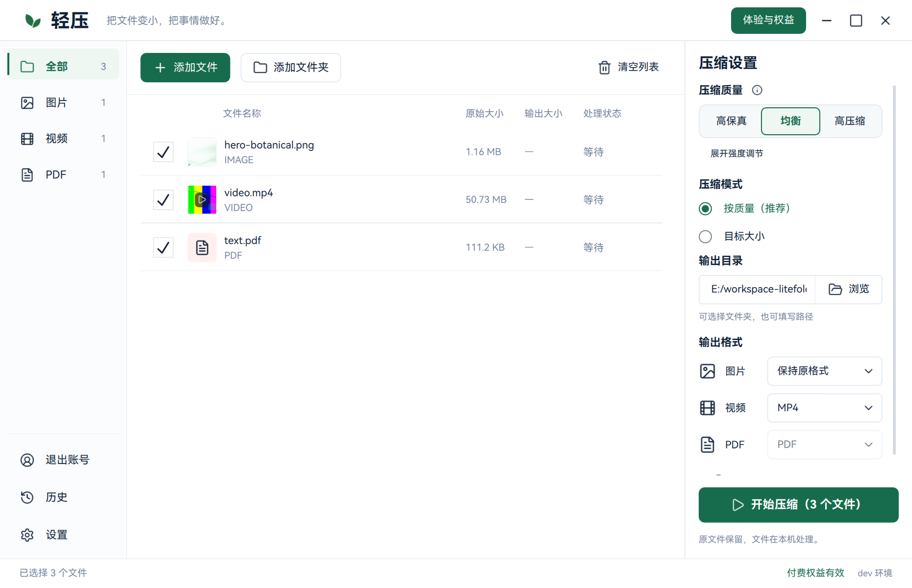This screenshot has height=588, width=912.
Task: Click 已选择 3 个文件 status text
Action: pyautogui.click(x=53, y=573)
